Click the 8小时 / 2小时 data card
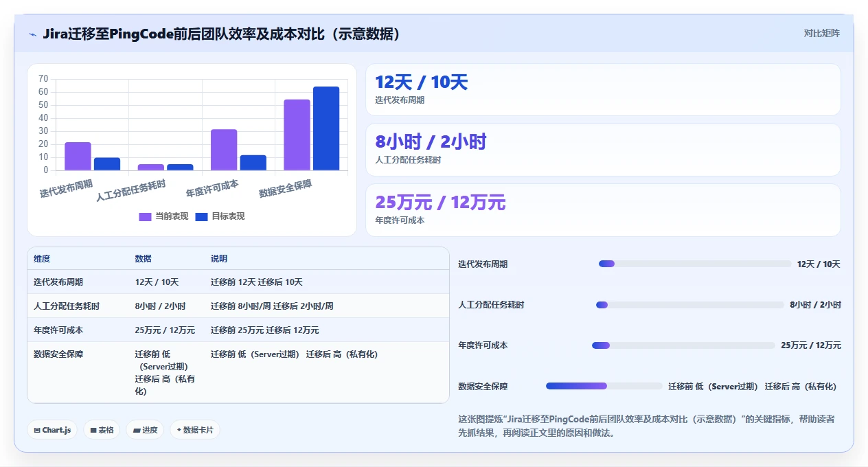868x467 pixels. [x=603, y=150]
